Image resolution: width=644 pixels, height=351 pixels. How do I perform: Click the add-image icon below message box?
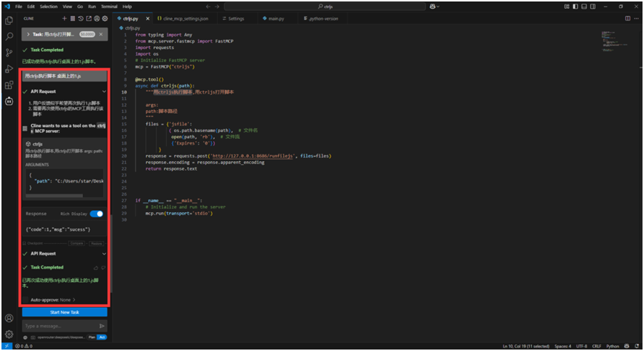(33, 338)
